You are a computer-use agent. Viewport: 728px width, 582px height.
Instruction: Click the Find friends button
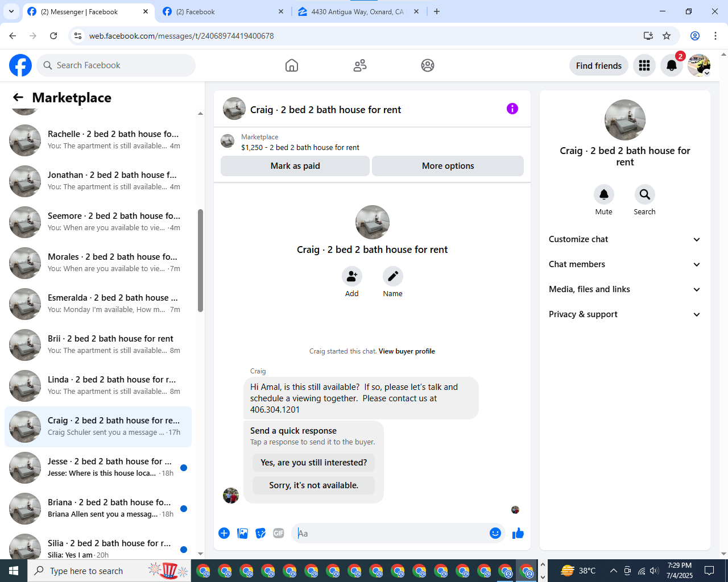[599, 65]
